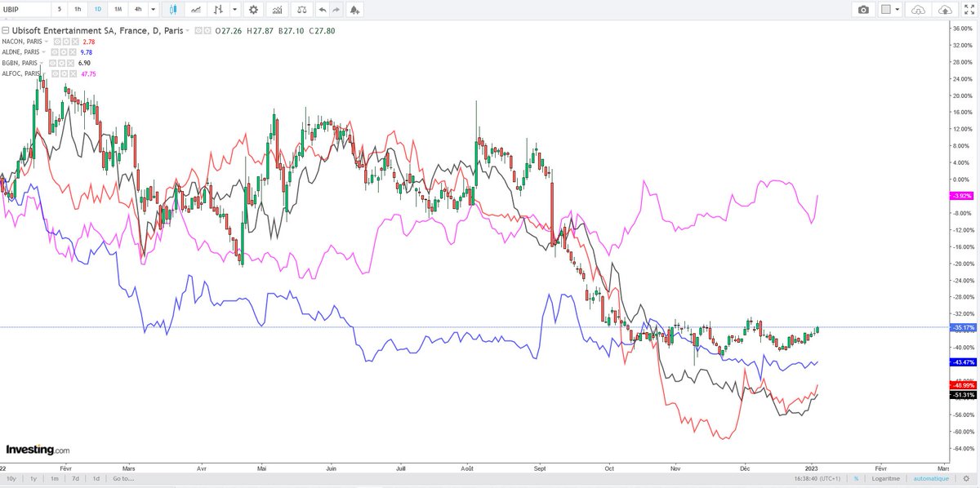This screenshot has width=980, height=488.
Task: Hide the BGBN series line
Action: pyautogui.click(x=52, y=63)
